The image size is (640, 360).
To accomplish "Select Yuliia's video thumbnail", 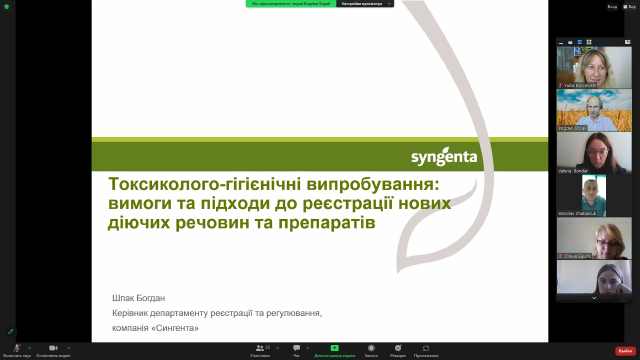I will [594, 67].
